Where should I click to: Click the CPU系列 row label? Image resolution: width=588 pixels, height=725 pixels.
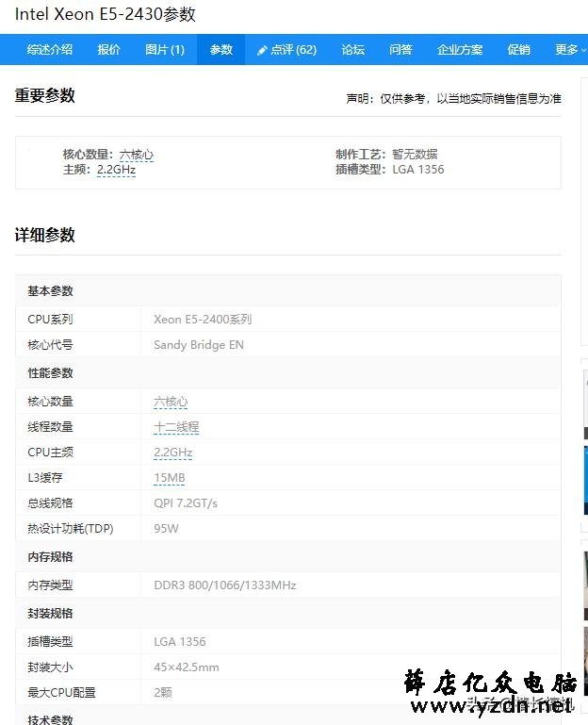(x=50, y=320)
